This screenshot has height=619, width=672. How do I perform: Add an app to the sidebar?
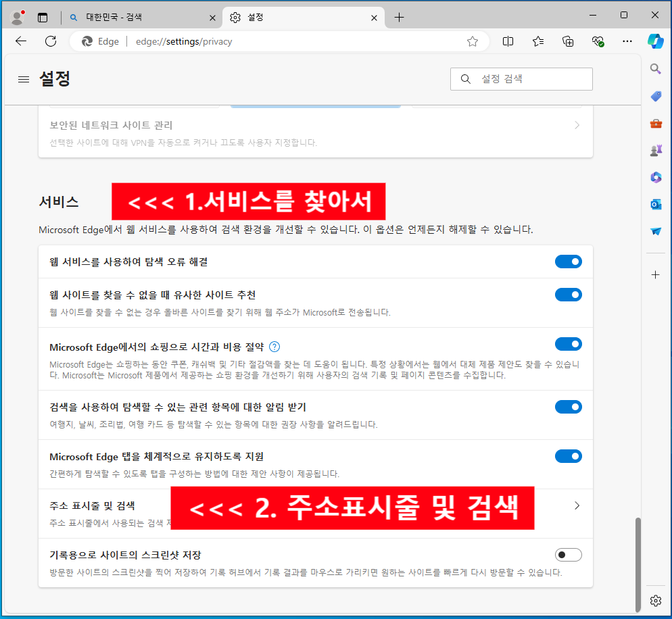pos(655,274)
